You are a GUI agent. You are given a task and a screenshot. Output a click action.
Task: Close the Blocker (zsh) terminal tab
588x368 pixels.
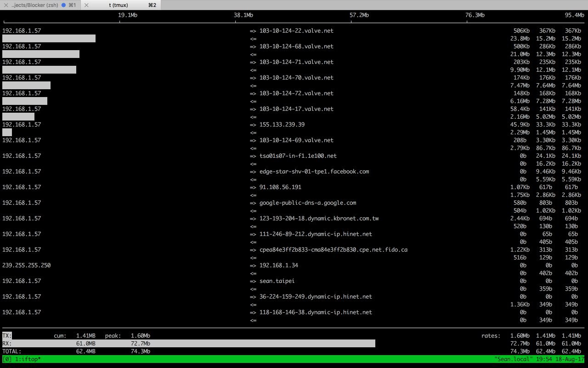pos(6,5)
